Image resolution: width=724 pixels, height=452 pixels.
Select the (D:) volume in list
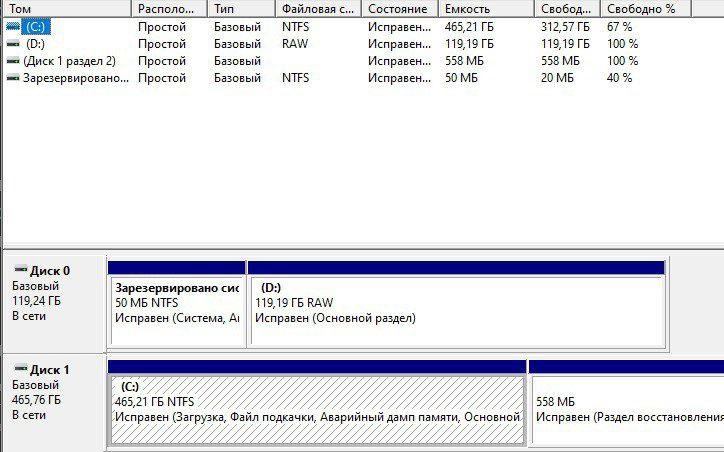tap(36, 44)
